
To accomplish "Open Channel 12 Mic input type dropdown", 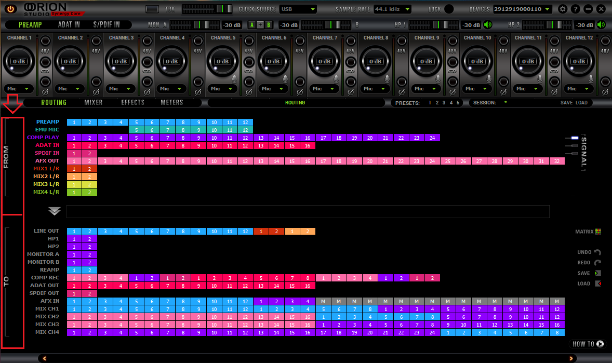I will tap(578, 89).
